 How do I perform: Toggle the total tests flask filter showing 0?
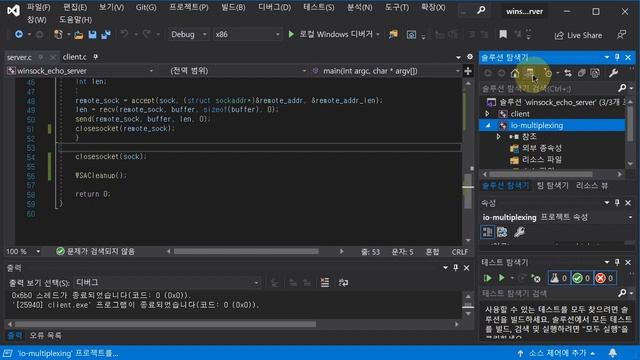(559, 278)
